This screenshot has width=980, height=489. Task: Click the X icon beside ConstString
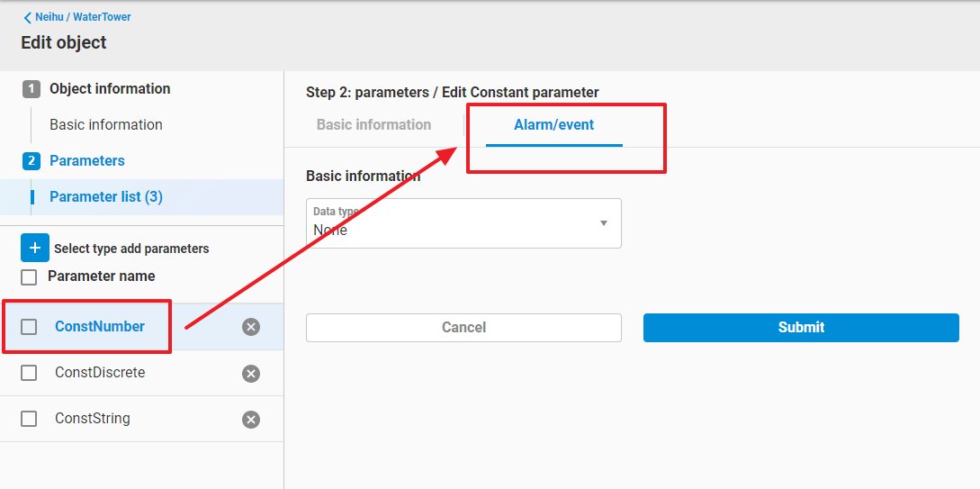point(251,420)
